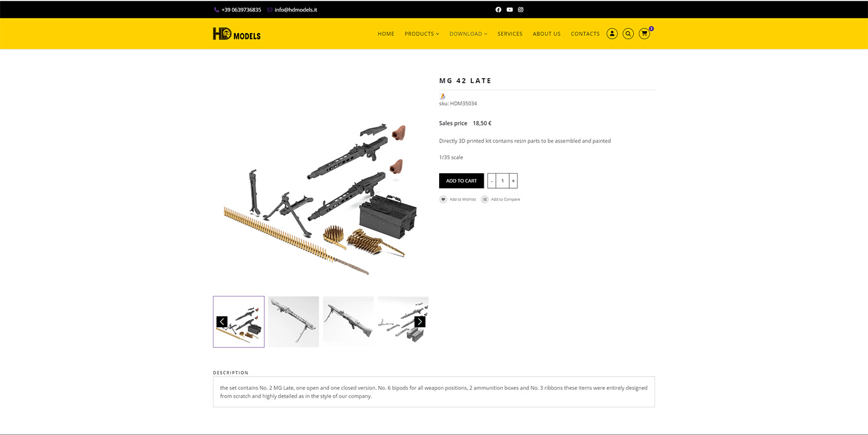Open the Instagram profile icon
This screenshot has height=435, width=868.
tap(521, 10)
